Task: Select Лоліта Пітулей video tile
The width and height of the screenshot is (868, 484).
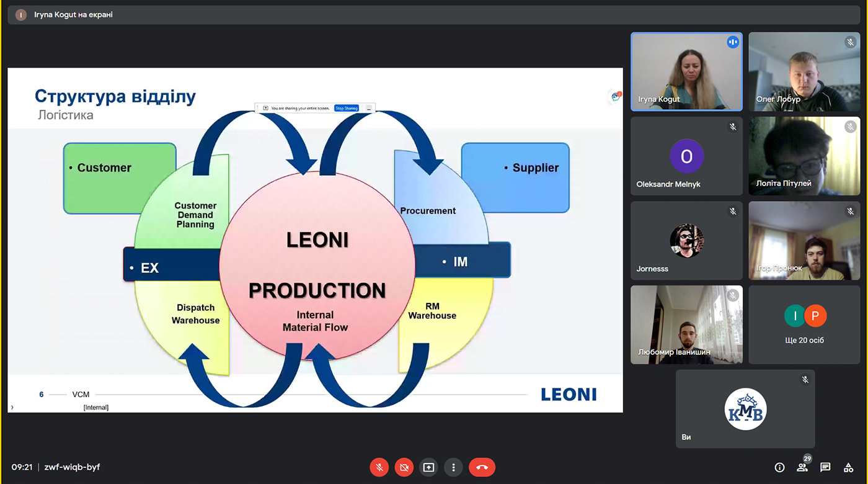Action: point(804,156)
